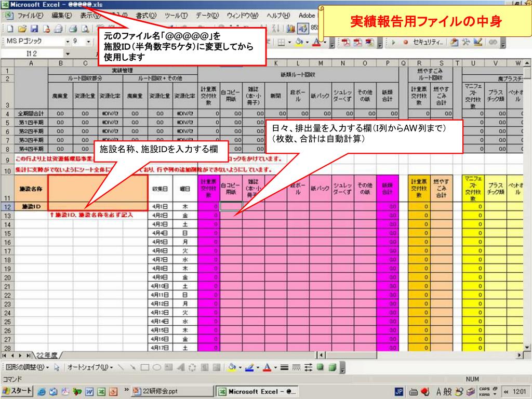Click the last-sheet tab navigation arrow

click(29, 355)
